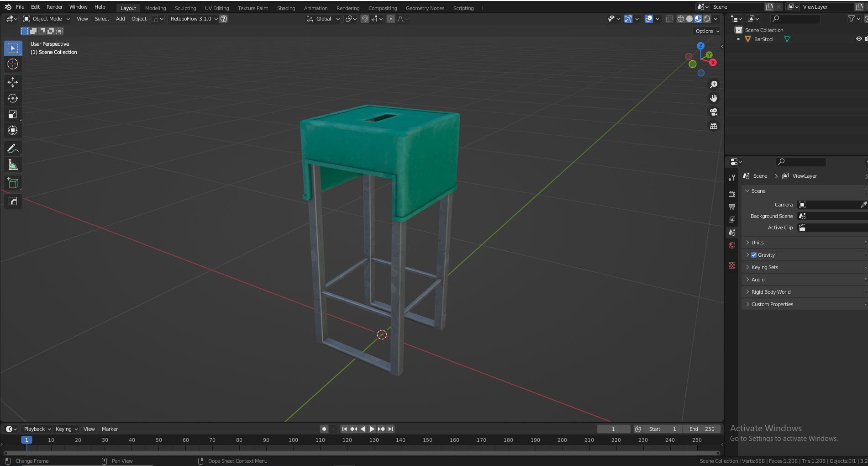This screenshot has height=466, width=868.
Task: Toggle show overlays button
Action: 648,19
